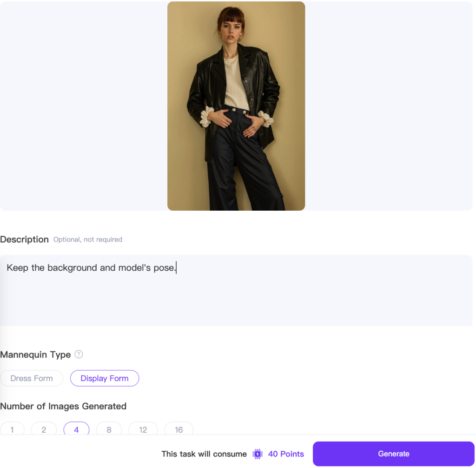This screenshot has width=476, height=468.
Task: Set number of images to 12
Action: tap(143, 429)
